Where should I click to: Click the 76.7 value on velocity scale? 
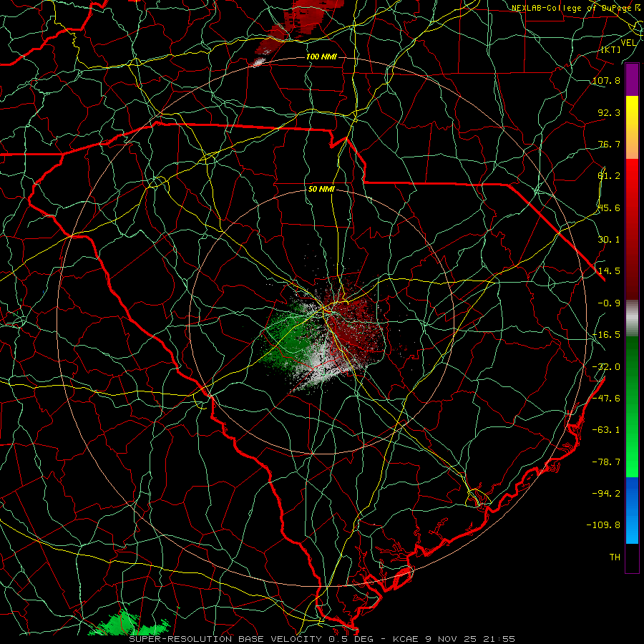(x=609, y=144)
